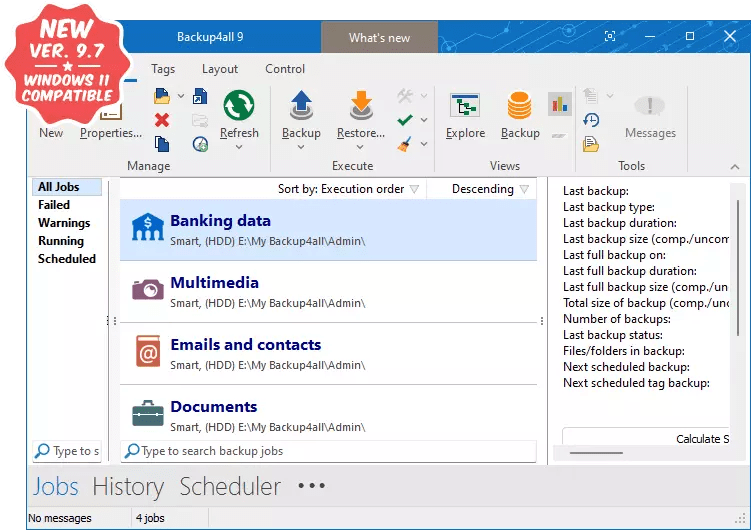Click No messages status bar entry

click(x=60, y=518)
